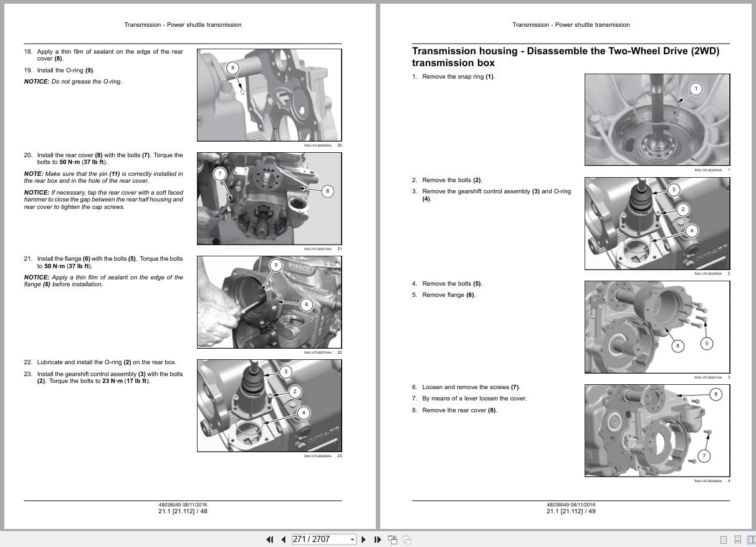
Task: Click the snap ring figure labeled RAIL14TLB0245AA
Action: (657, 119)
